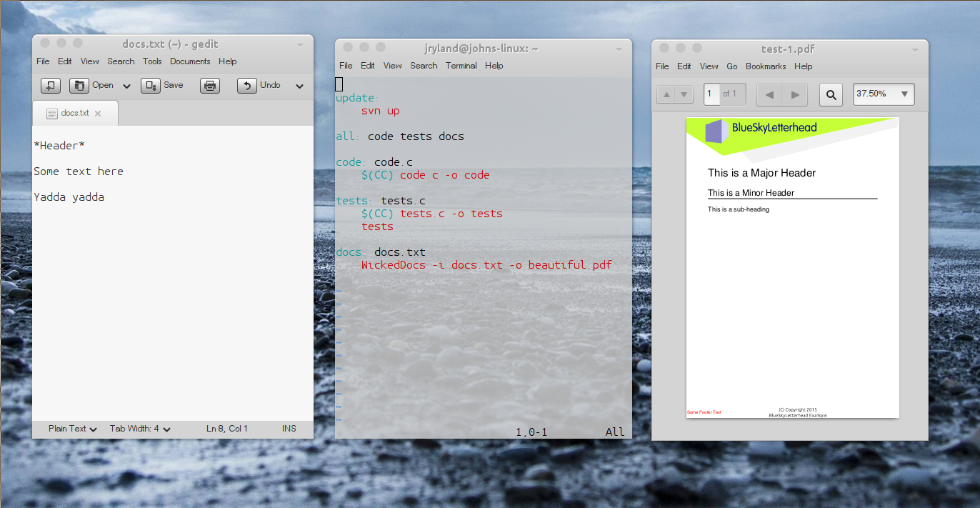Expand the Open recent files dropdown arrow

[126, 86]
